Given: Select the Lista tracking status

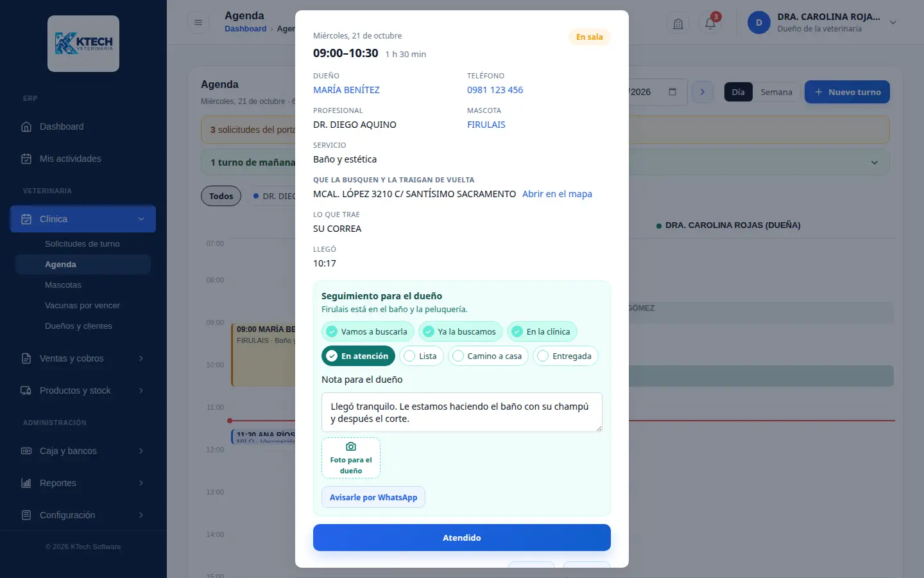Looking at the screenshot, I should [x=422, y=356].
